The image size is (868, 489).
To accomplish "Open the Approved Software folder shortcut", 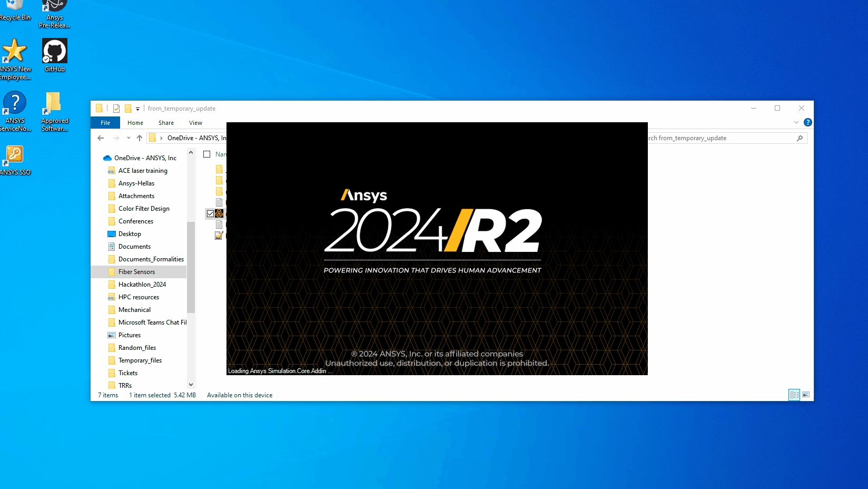I will [54, 111].
